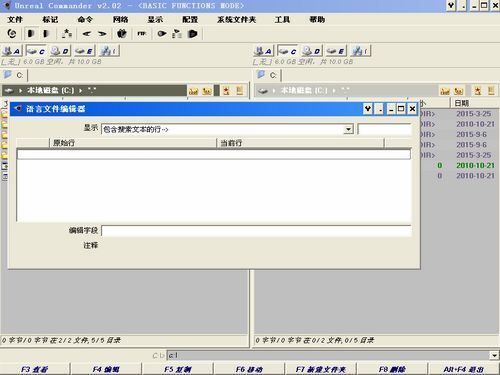The image size is (500, 375).
Task: Select the C: tab in right panel
Action: 268,75
